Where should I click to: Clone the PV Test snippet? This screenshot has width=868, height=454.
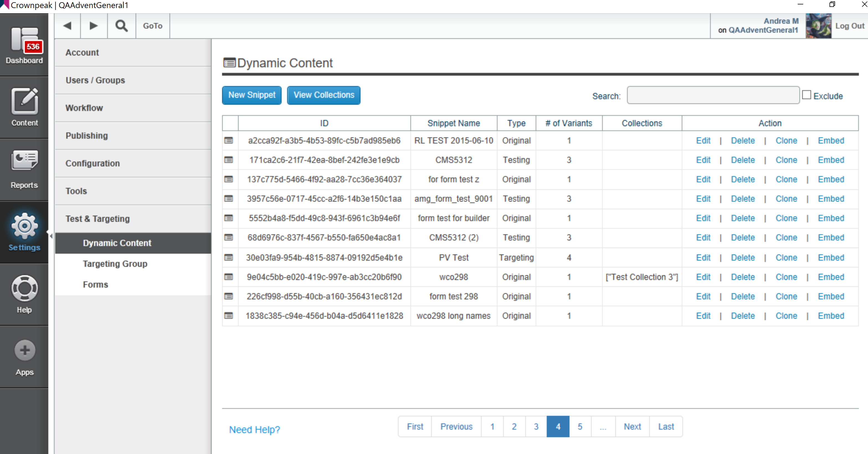[786, 258]
